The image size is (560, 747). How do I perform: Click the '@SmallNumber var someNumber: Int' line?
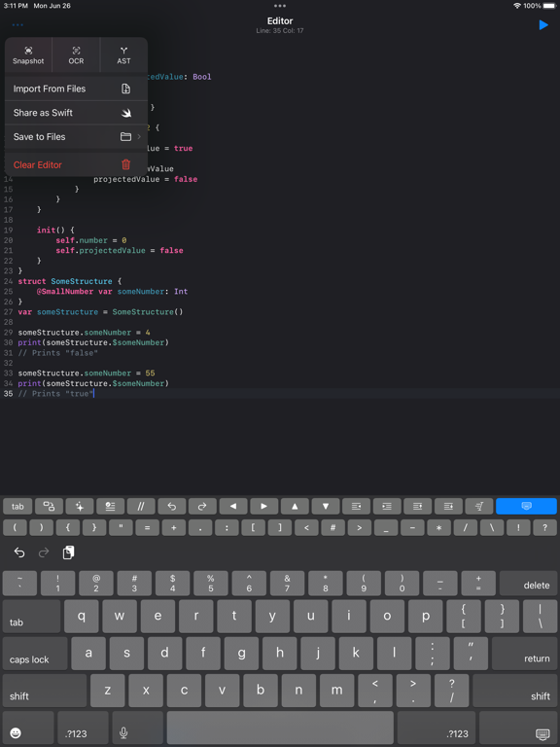click(x=113, y=291)
